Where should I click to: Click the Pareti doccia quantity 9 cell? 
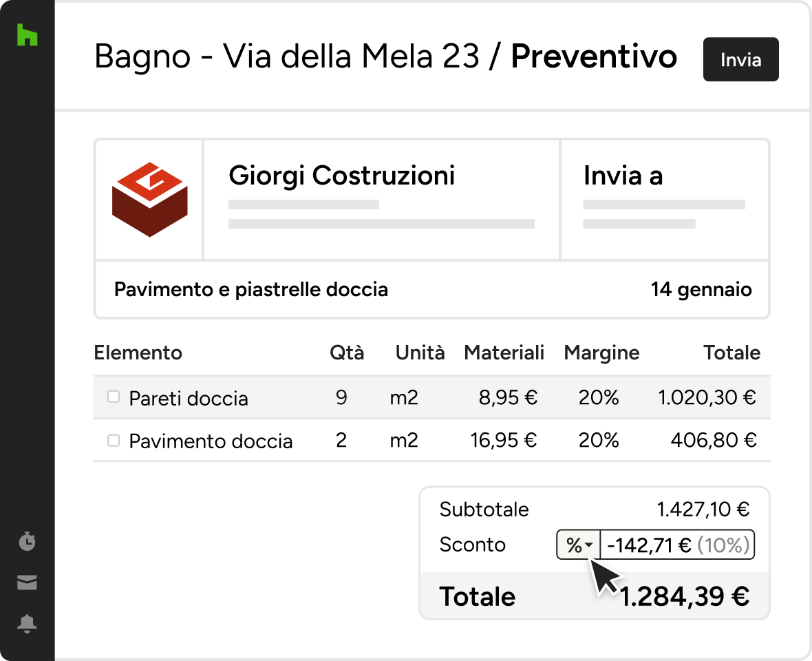click(341, 397)
